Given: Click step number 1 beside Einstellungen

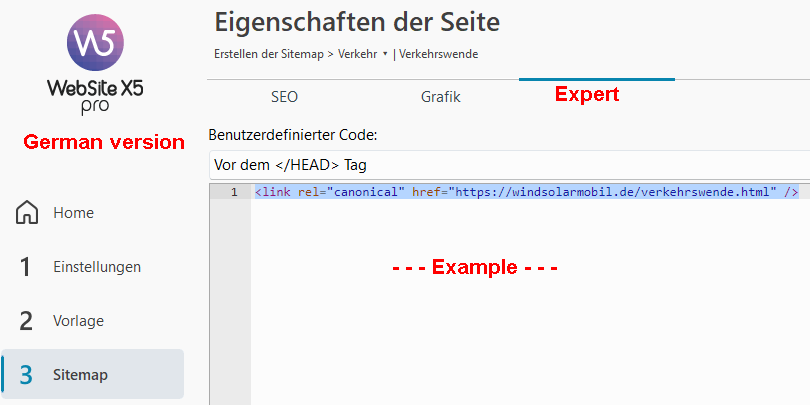Looking at the screenshot, I should click(27, 267).
